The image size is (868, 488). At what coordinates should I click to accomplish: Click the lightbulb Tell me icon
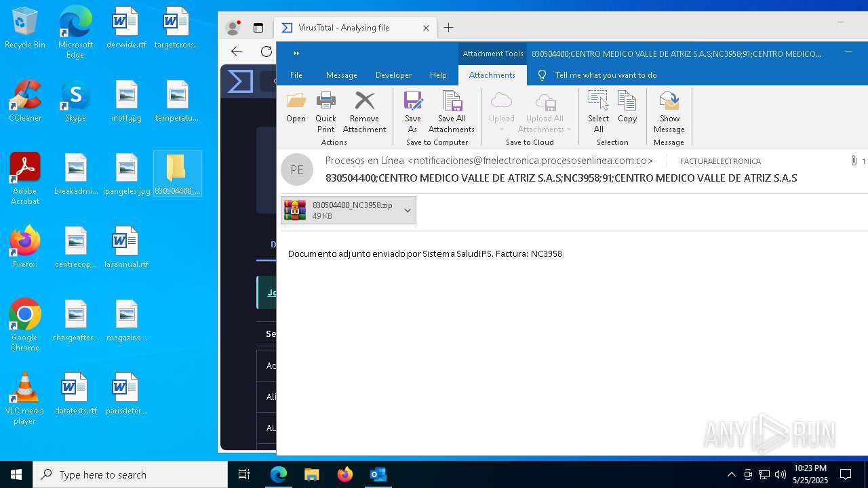click(x=542, y=75)
